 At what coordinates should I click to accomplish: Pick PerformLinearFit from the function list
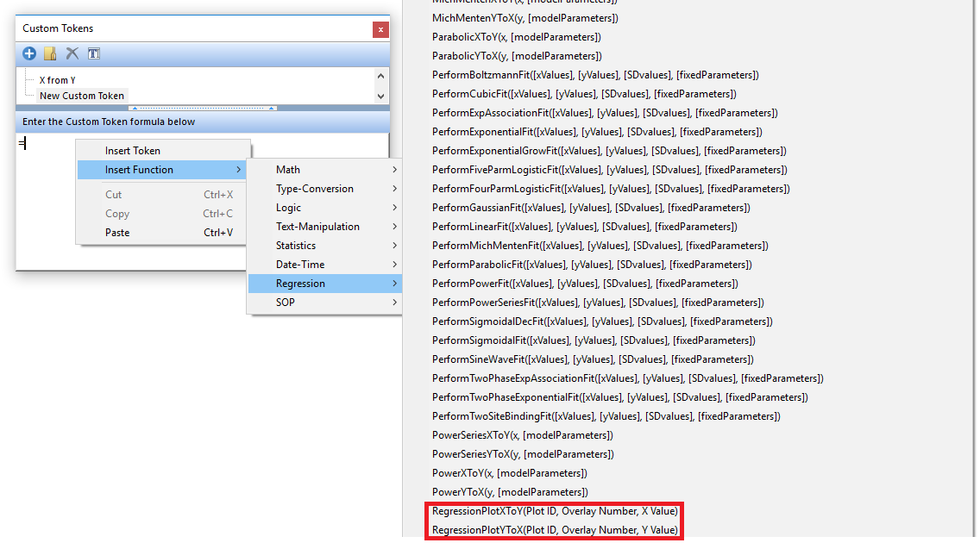[584, 227]
